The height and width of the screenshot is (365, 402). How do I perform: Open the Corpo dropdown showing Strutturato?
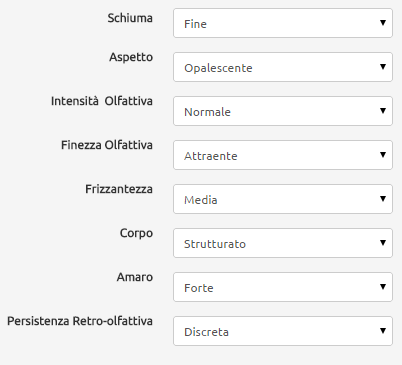(283, 243)
